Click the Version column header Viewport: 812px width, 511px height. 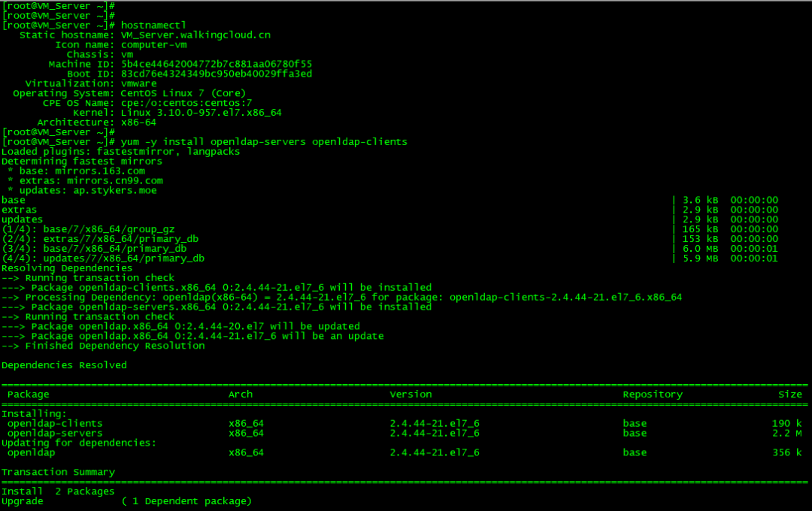[411, 395]
